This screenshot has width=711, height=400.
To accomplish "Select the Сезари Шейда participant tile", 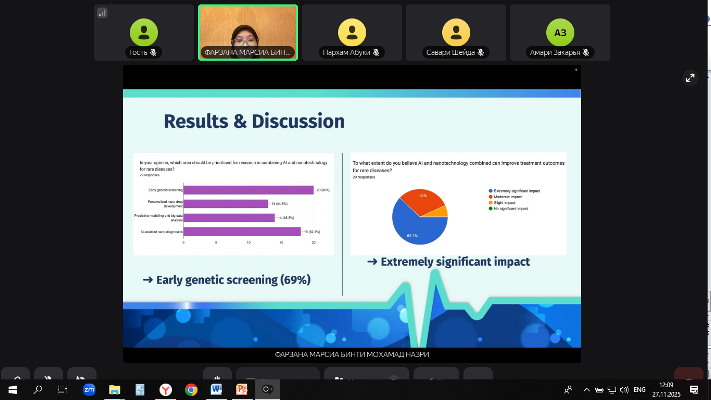I will 455,32.
